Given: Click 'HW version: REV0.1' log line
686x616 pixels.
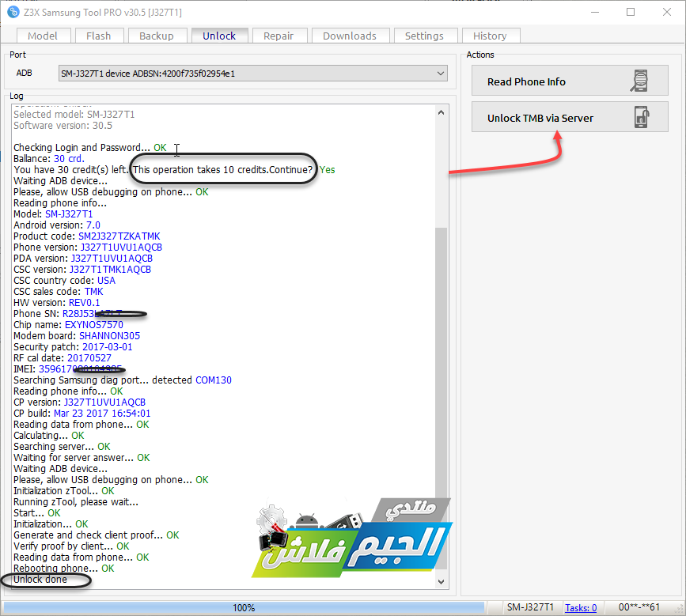Looking at the screenshot, I should point(56,303).
